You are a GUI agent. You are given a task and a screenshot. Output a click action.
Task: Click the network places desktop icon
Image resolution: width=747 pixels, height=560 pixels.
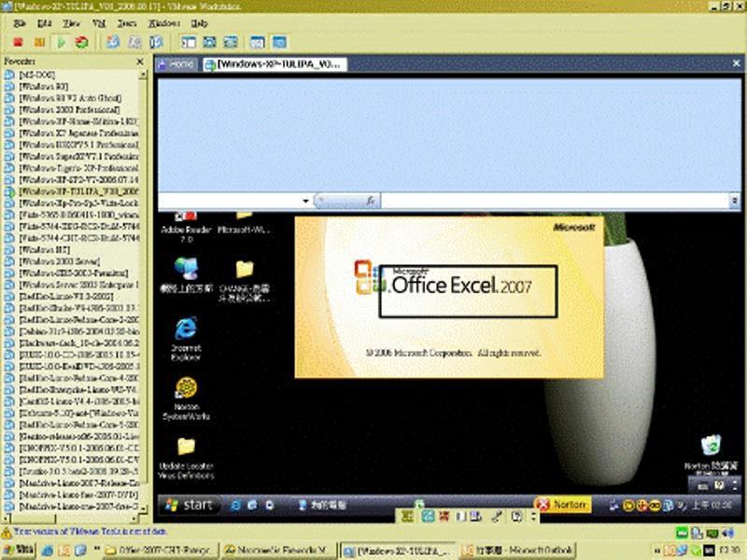pyautogui.click(x=186, y=275)
